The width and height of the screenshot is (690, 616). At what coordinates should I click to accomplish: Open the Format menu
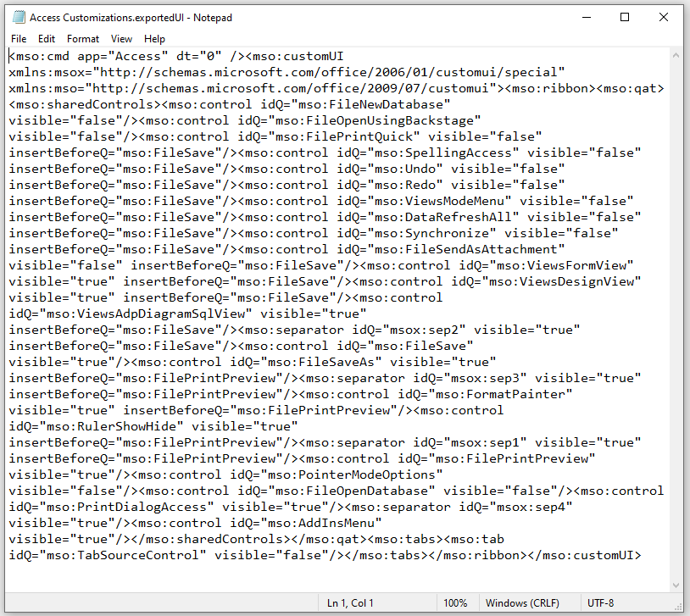coord(83,39)
